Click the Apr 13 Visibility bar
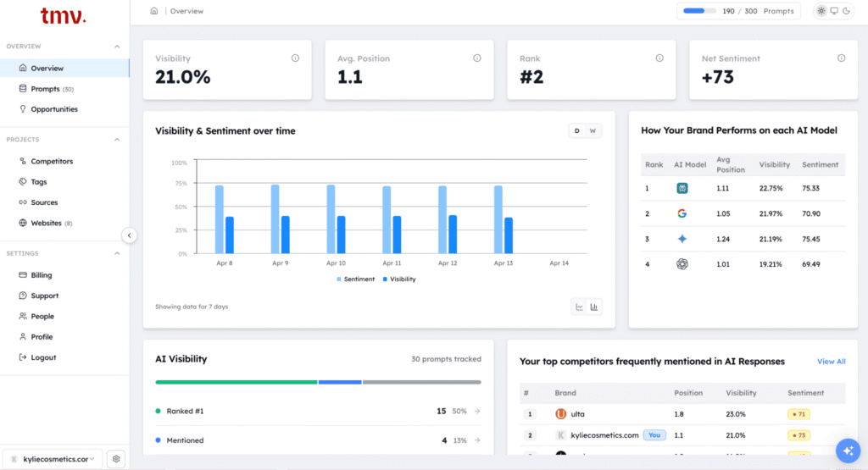 [509, 235]
